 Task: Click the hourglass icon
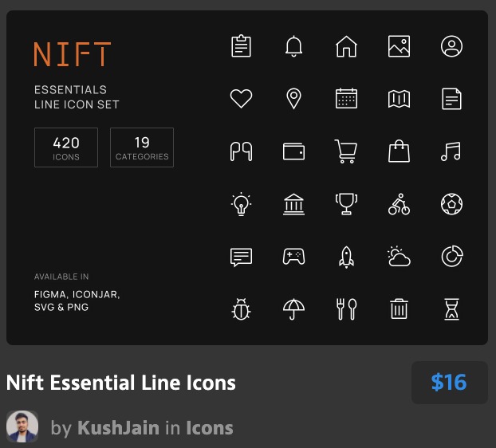click(x=451, y=309)
